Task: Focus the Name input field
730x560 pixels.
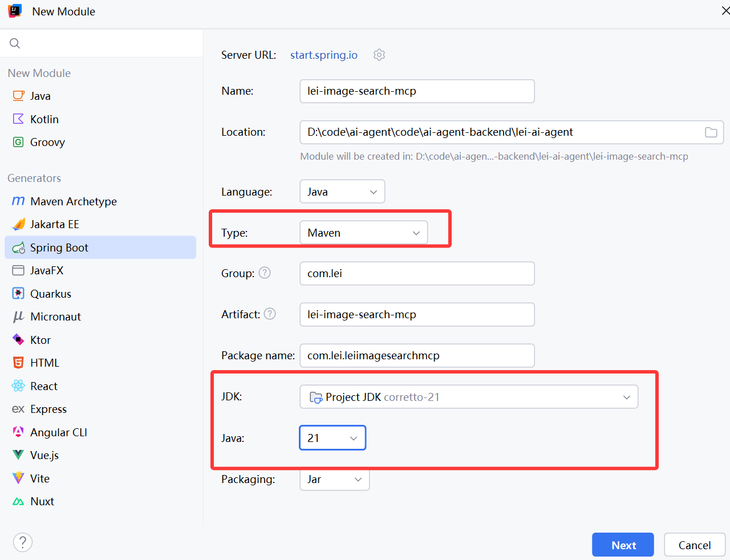Action: [417, 91]
